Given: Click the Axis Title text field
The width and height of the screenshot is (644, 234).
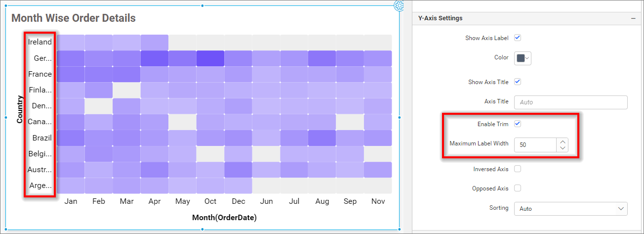Looking at the screenshot, I should tap(570, 102).
